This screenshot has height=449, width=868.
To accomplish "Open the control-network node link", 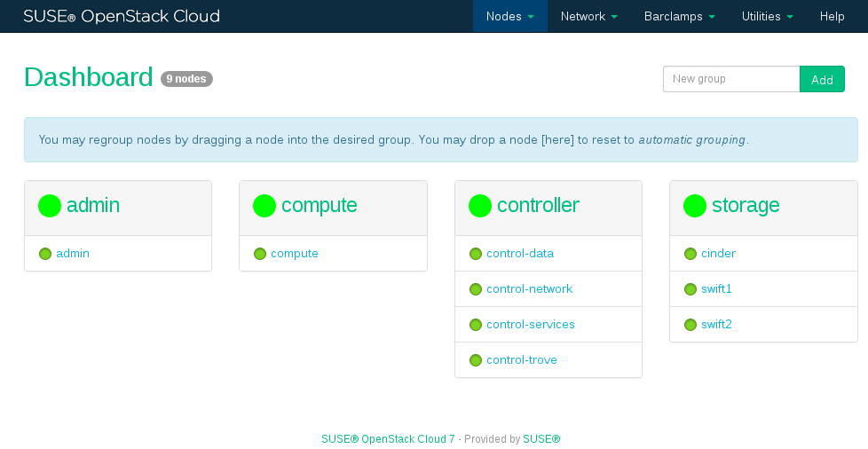I will pos(529,289).
